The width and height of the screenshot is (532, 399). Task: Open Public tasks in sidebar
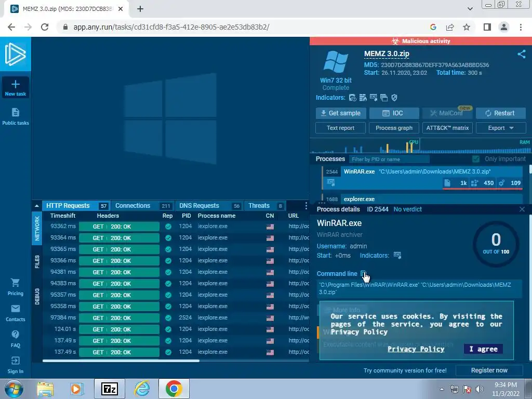(15, 116)
